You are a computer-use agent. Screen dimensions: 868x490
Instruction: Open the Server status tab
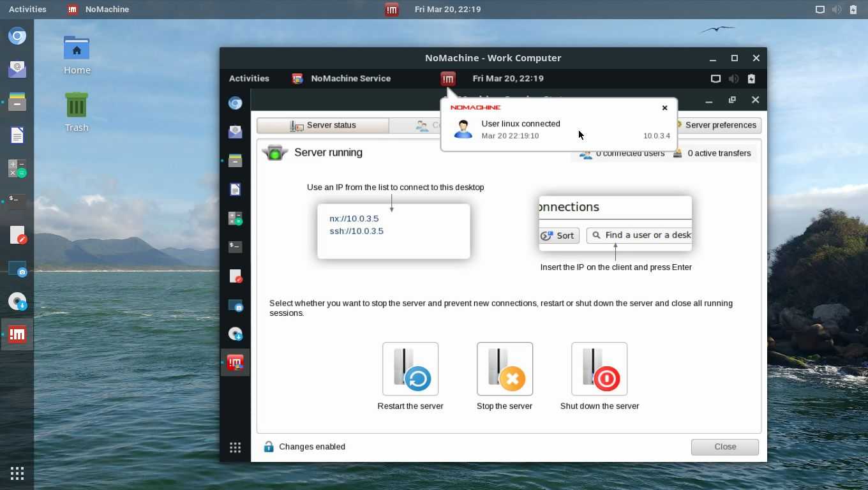323,126
